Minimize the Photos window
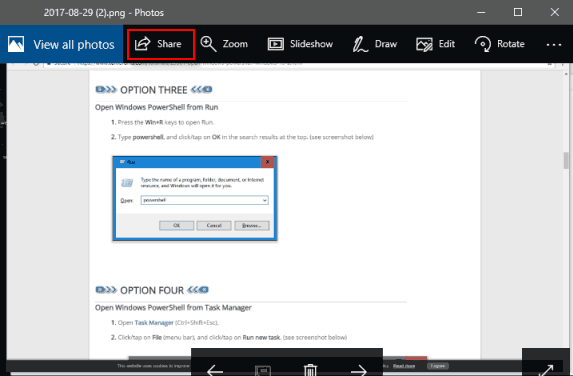The height and width of the screenshot is (376, 573). 481,12
